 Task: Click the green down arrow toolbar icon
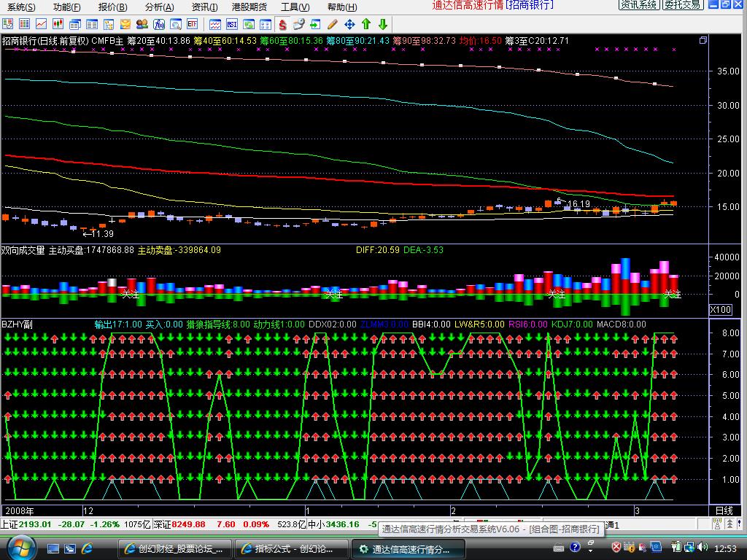tap(382, 24)
